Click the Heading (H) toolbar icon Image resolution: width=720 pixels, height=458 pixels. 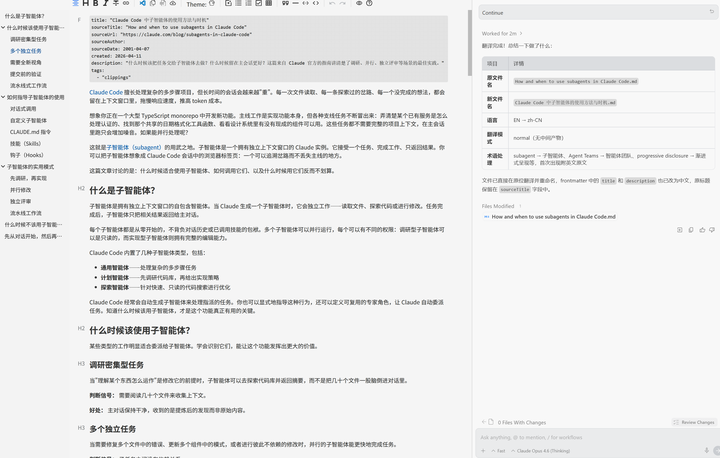pos(85,3)
